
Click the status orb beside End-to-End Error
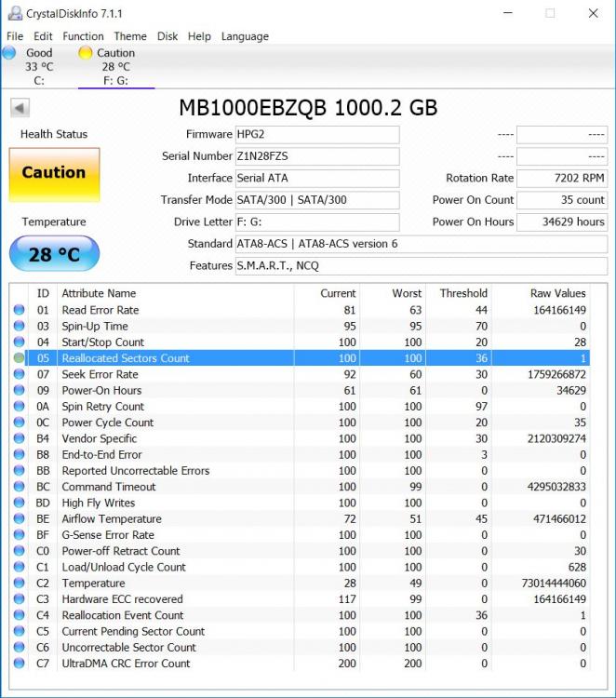click(20, 454)
